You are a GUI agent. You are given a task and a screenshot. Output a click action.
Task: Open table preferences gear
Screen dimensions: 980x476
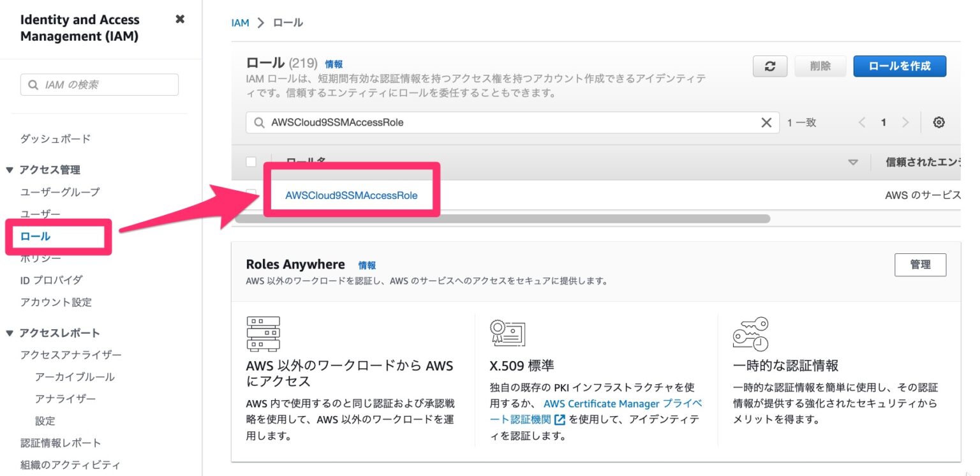939,123
